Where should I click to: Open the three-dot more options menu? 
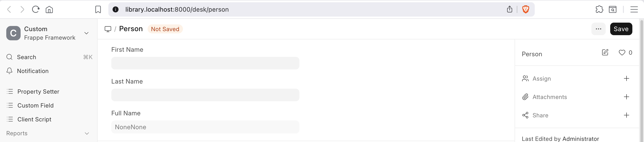tap(598, 29)
